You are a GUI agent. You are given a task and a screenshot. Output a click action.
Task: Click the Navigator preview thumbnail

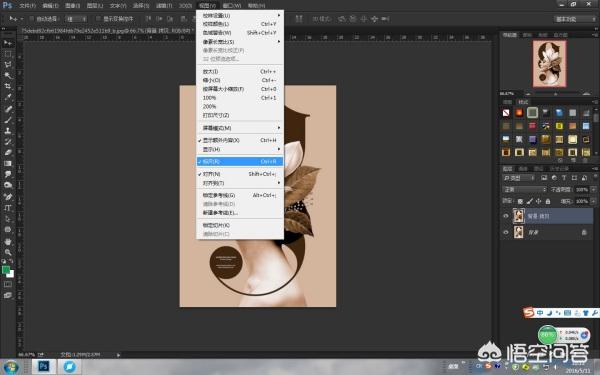click(x=550, y=64)
